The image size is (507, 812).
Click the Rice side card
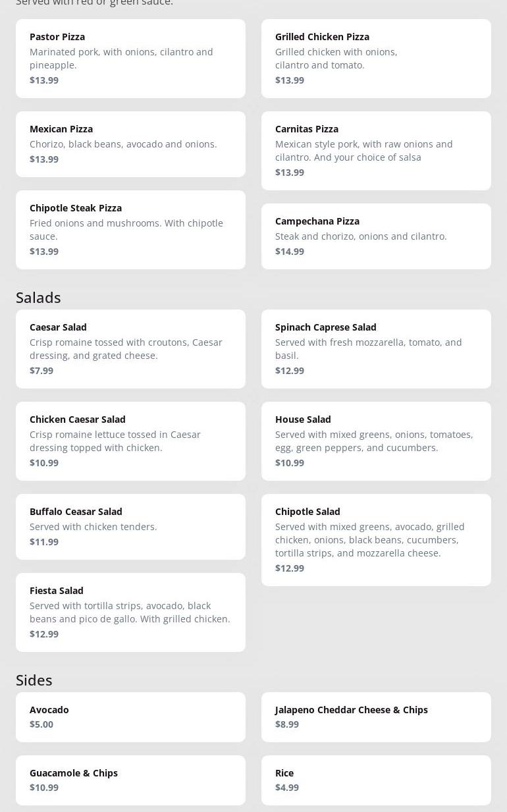pos(376,780)
